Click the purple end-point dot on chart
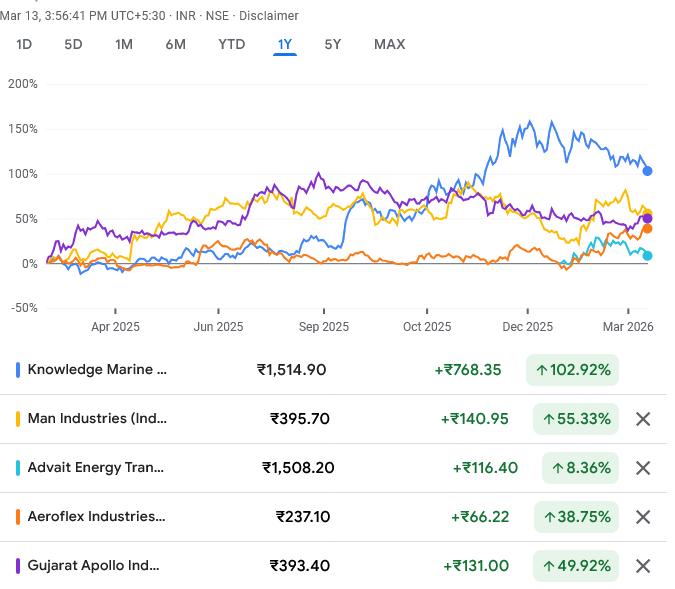The image size is (675, 589). click(647, 218)
